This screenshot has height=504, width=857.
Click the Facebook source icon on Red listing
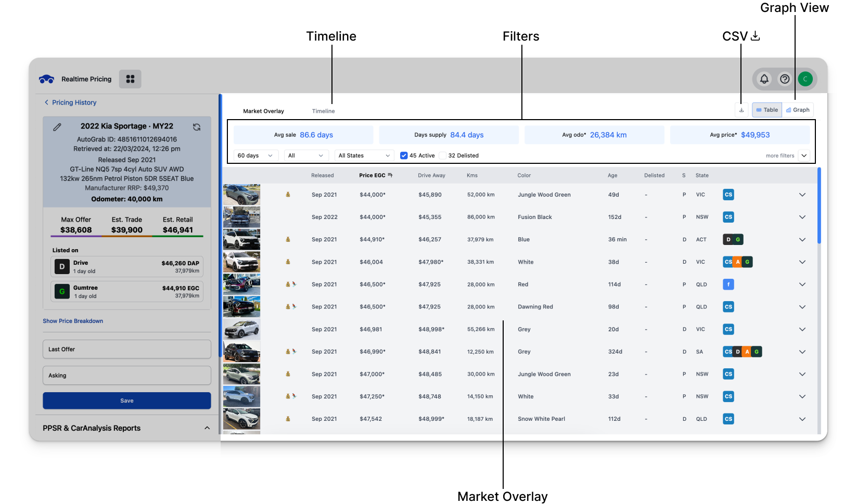point(728,285)
